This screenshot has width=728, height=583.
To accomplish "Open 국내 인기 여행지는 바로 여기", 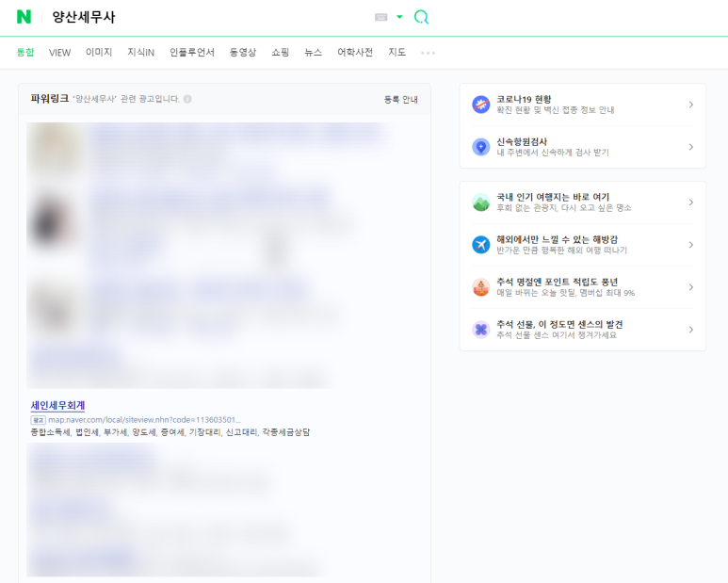I will click(x=553, y=197).
